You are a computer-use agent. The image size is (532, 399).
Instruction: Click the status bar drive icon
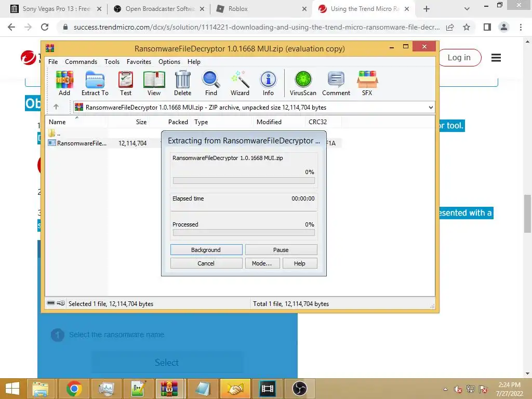click(51, 303)
